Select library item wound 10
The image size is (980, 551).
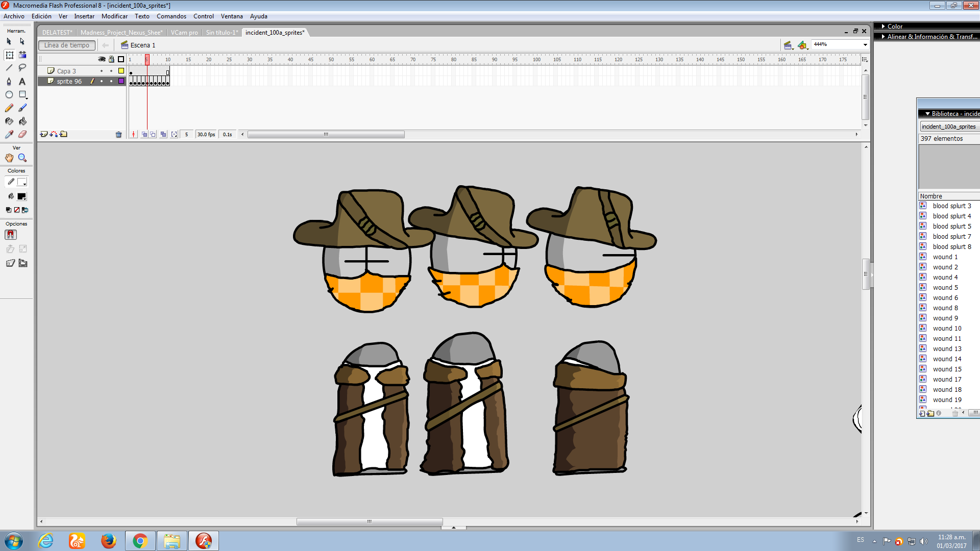pos(947,329)
